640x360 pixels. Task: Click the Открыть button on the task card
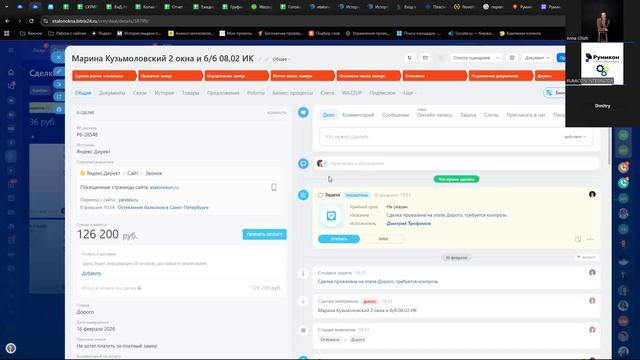[x=339, y=239]
